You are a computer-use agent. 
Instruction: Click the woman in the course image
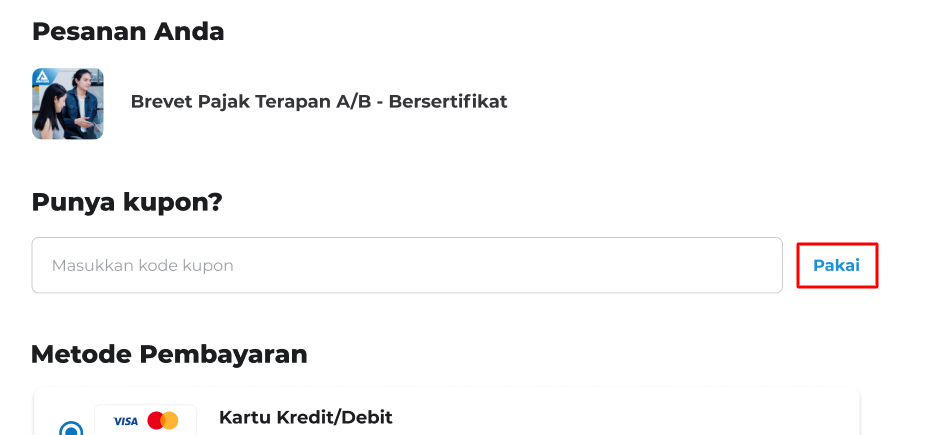50,110
